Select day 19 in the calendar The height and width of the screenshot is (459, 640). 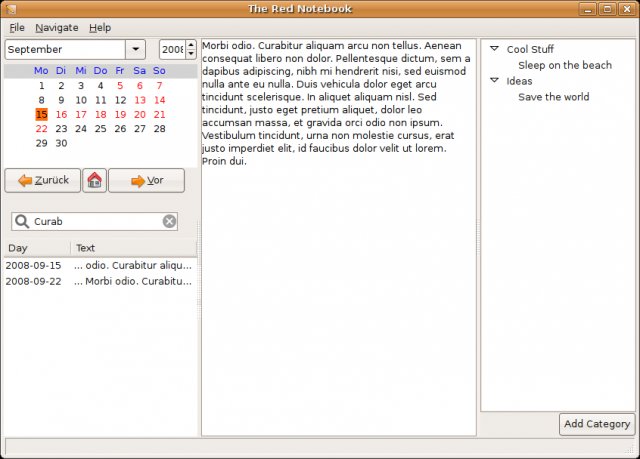click(120, 114)
